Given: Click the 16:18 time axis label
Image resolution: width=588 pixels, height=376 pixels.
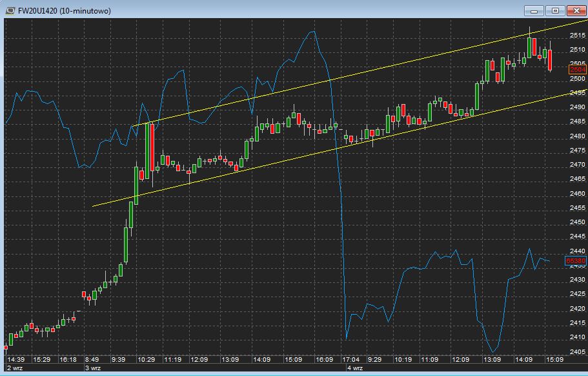Looking at the screenshot, I should tap(68, 359).
